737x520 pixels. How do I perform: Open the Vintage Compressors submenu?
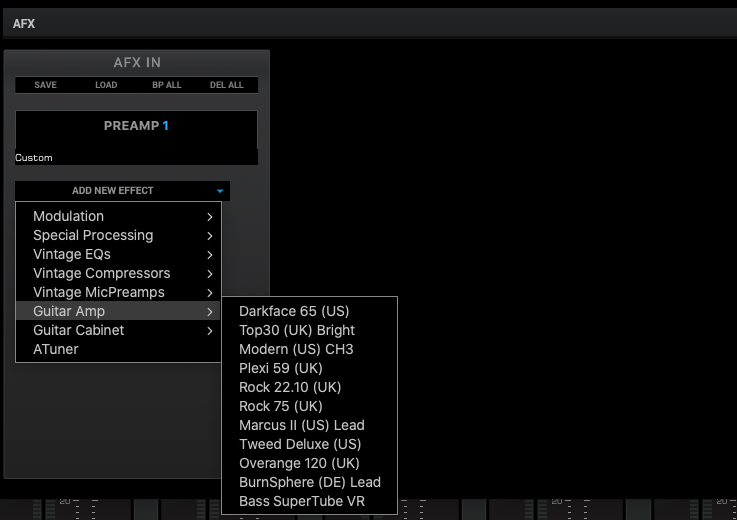pos(118,273)
